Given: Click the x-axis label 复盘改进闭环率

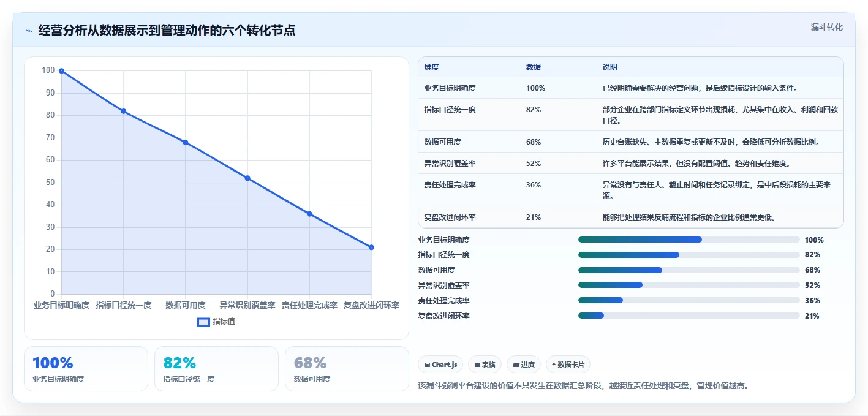Looking at the screenshot, I should click(371, 305).
